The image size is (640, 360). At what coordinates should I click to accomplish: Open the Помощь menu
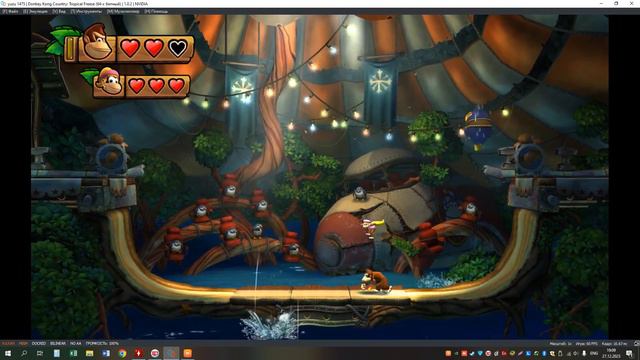tap(156, 11)
